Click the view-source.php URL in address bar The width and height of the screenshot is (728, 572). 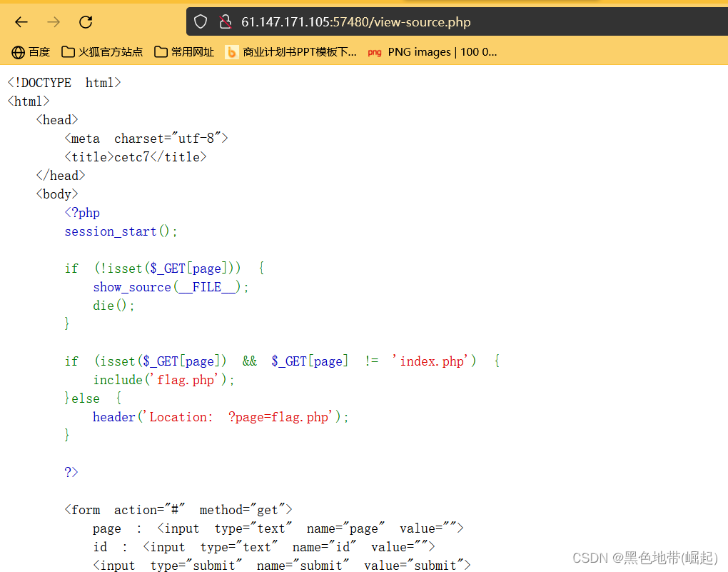355,22
